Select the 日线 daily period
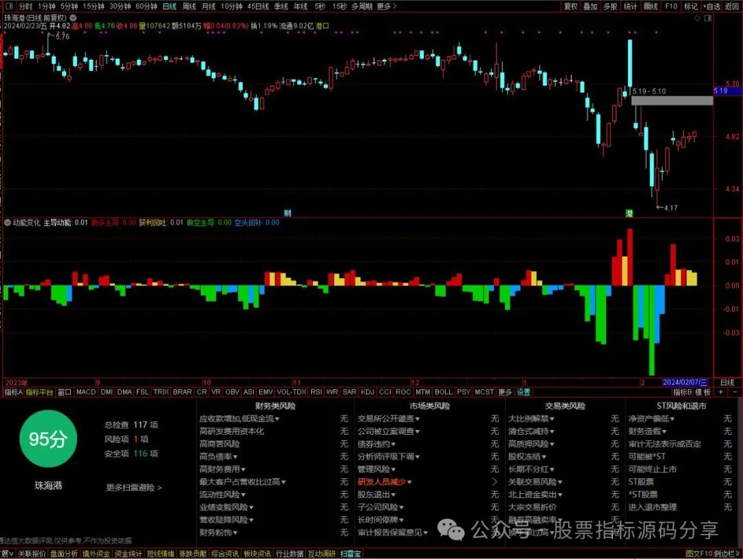This screenshot has height=560, width=743. (169, 6)
